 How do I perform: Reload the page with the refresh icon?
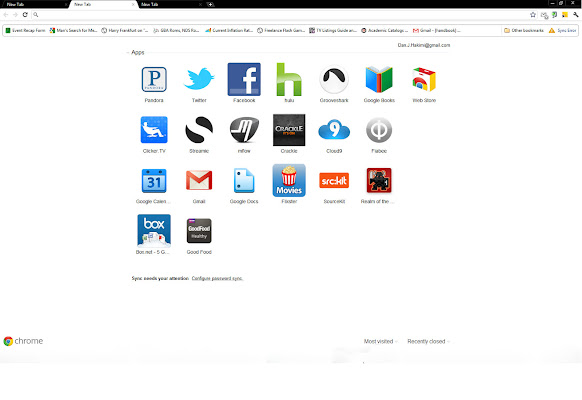tap(25, 15)
